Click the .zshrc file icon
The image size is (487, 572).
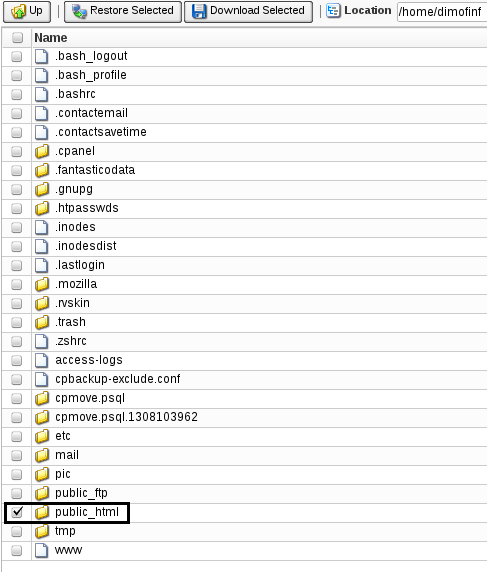(41, 341)
